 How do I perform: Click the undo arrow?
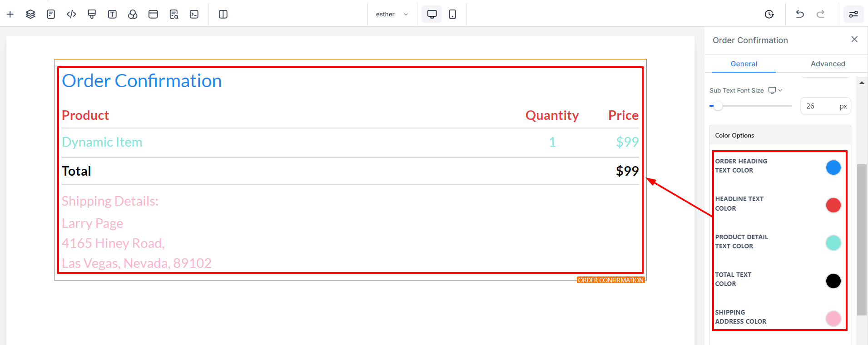pos(800,15)
